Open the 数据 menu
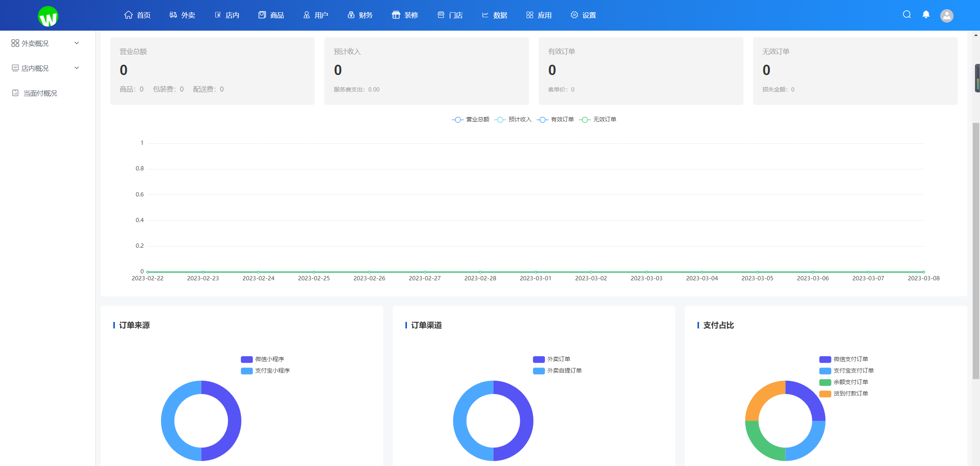Image resolution: width=980 pixels, height=466 pixels. [x=494, y=15]
